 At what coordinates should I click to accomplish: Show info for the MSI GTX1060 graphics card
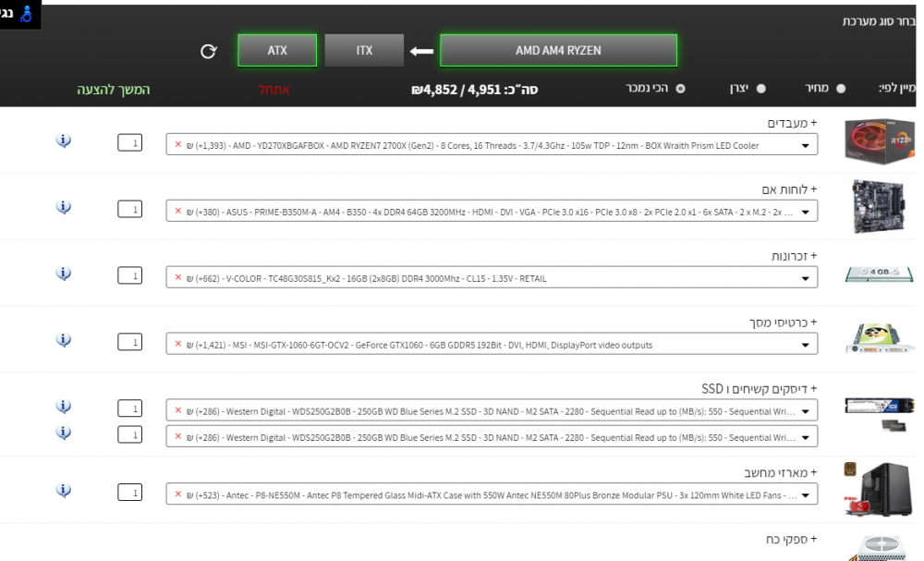pos(64,340)
